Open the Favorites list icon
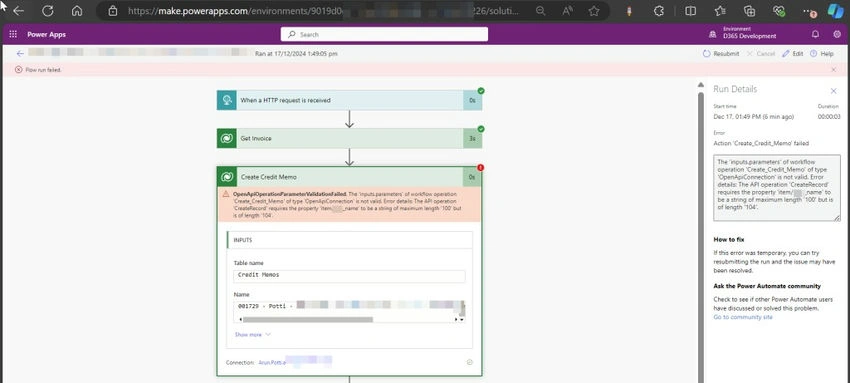The image size is (850, 383). coord(720,11)
